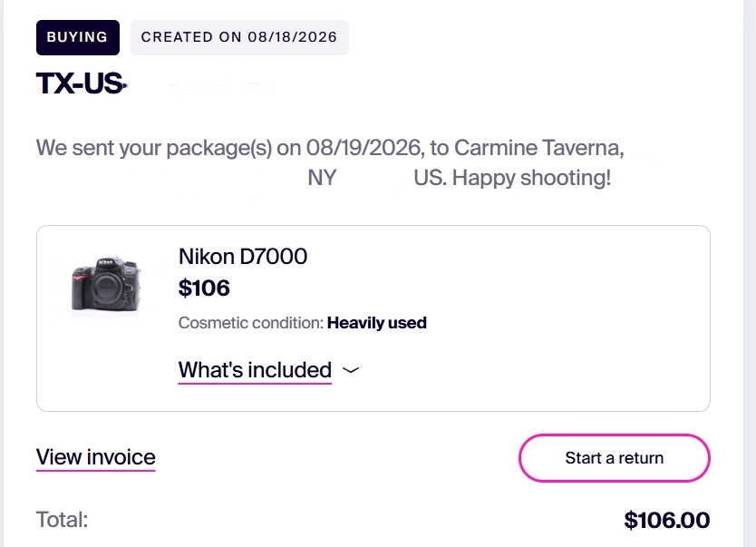Image resolution: width=756 pixels, height=547 pixels.
Task: Click the Heavily used condition text
Action: [376, 323]
